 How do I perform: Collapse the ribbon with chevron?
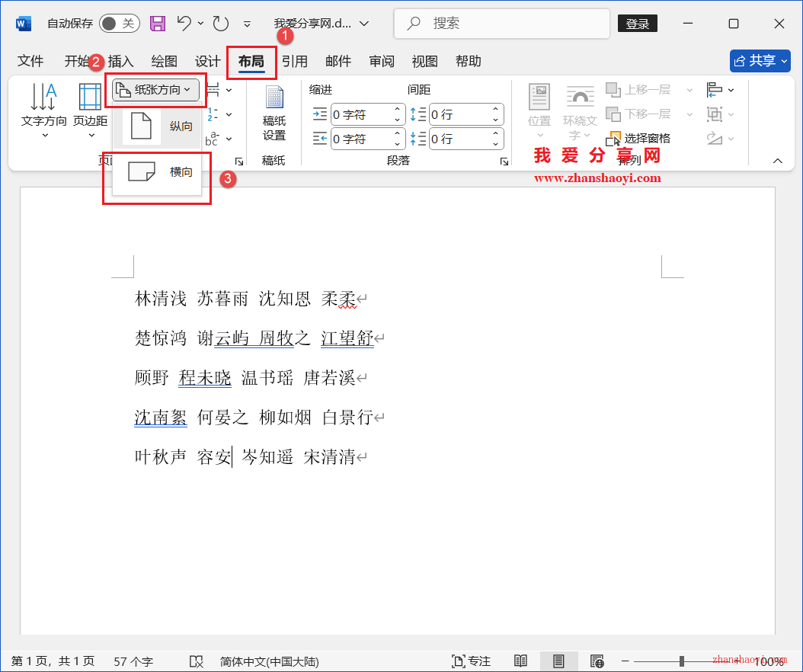pos(777,161)
